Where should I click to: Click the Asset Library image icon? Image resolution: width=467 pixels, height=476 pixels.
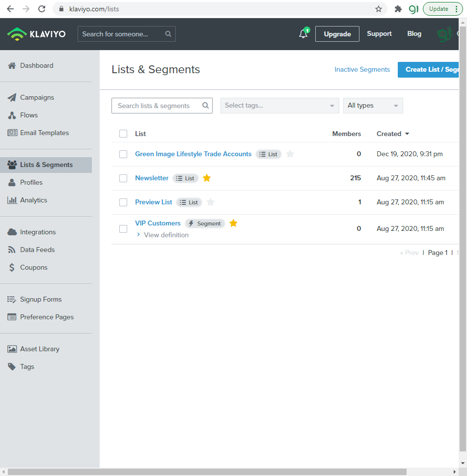click(12, 349)
